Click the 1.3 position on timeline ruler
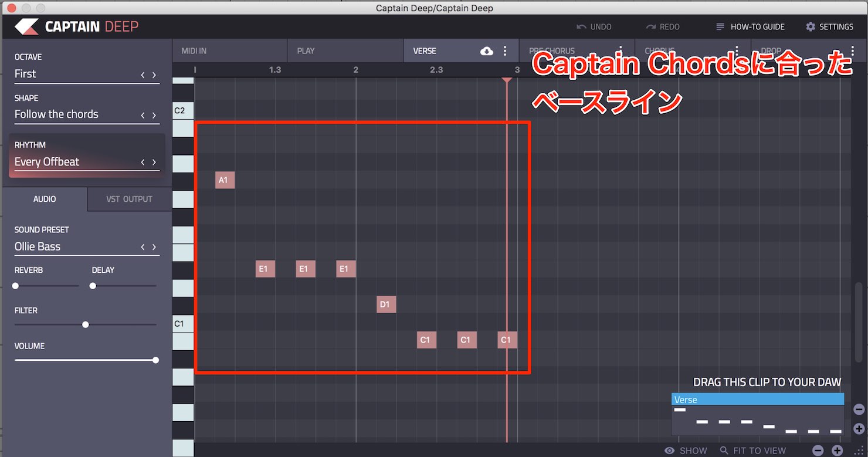 click(275, 70)
